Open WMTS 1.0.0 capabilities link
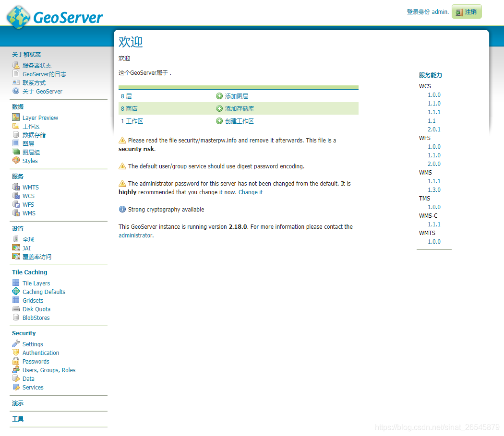The width and height of the screenshot is (504, 436). coord(434,242)
